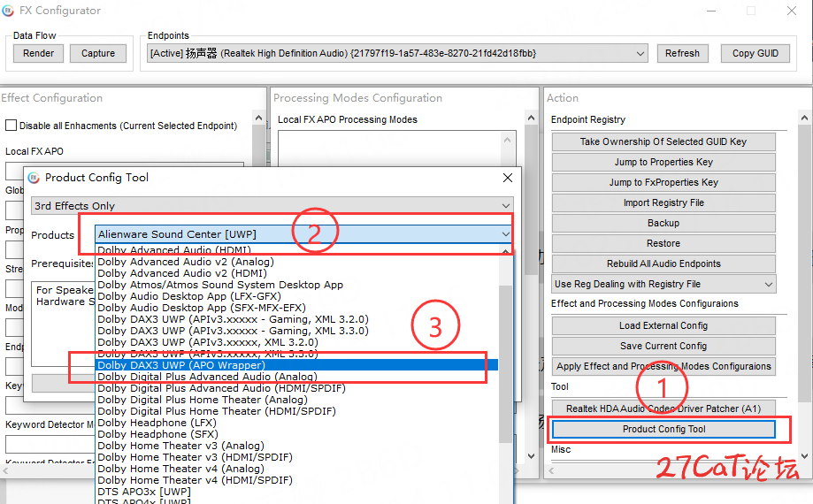
Task: Click Apply Effect and Processing Modes Configurations
Action: [x=663, y=366]
